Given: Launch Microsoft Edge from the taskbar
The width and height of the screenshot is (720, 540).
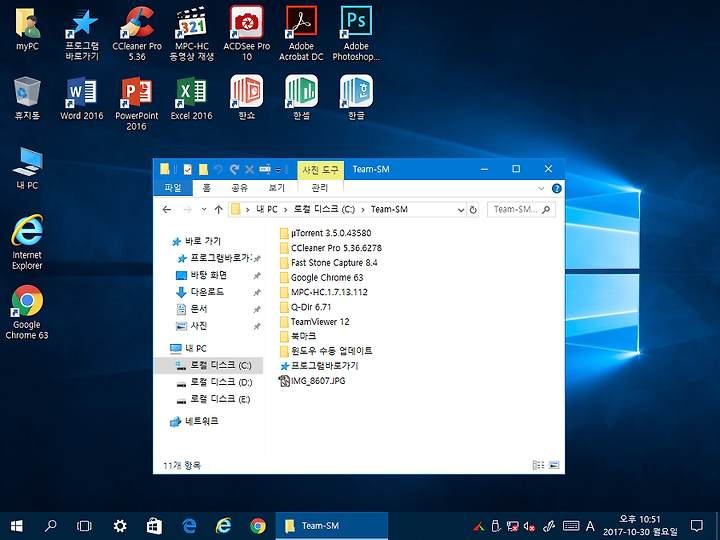Looking at the screenshot, I should pos(189,526).
